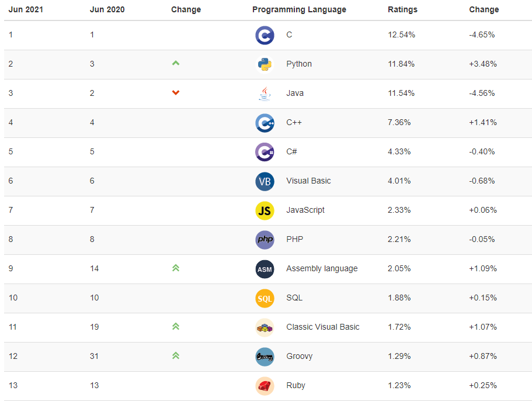The width and height of the screenshot is (532, 401).
Task: Click the 'Jun 2021' column header
Action: point(26,9)
